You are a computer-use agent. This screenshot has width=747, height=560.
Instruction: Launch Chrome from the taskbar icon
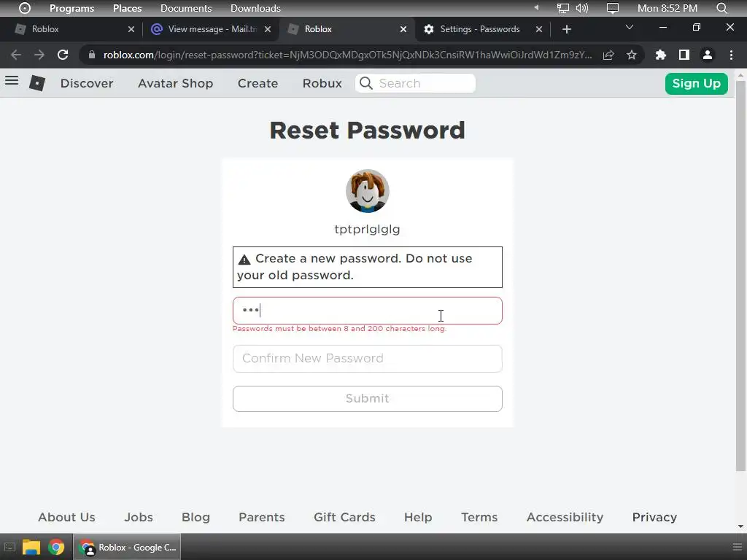(x=56, y=547)
